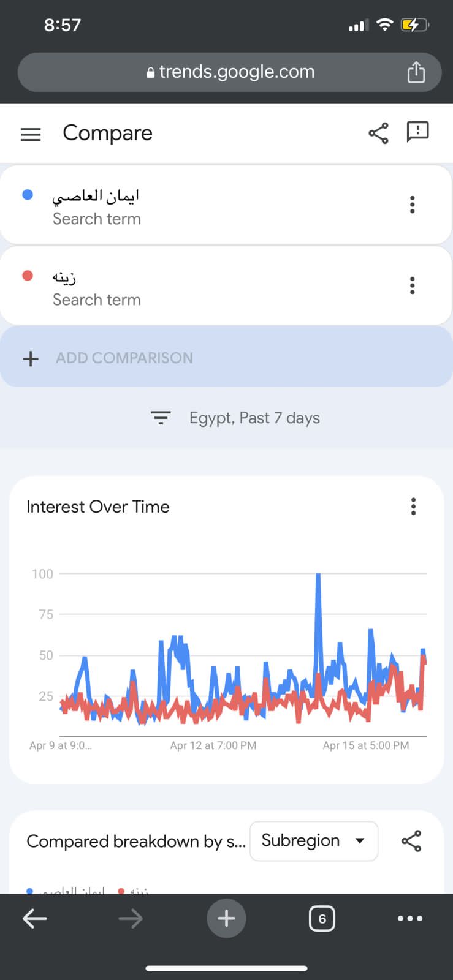The image size is (453, 980).
Task: Open options for the blue search term
Action: tap(412, 205)
